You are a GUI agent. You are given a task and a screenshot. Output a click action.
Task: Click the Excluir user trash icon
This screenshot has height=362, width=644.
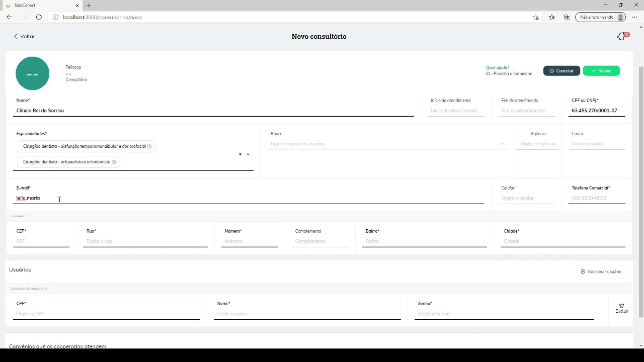click(x=622, y=308)
